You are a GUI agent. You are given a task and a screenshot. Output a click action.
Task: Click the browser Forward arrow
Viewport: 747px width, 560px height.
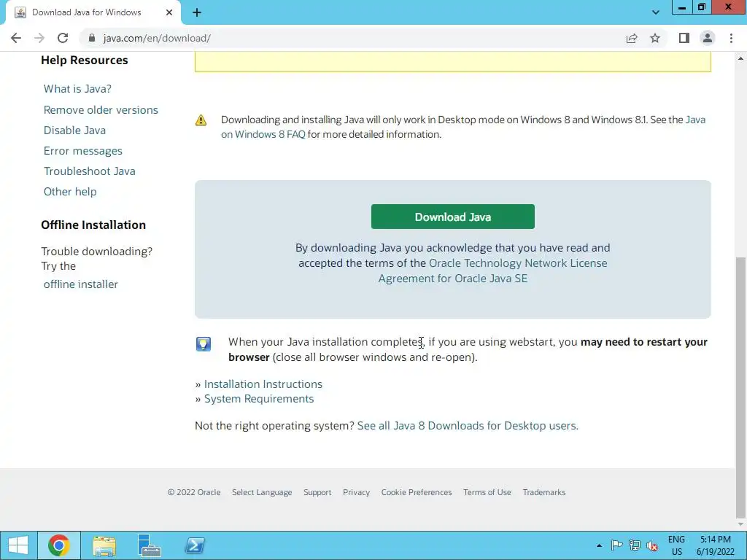pos(39,38)
